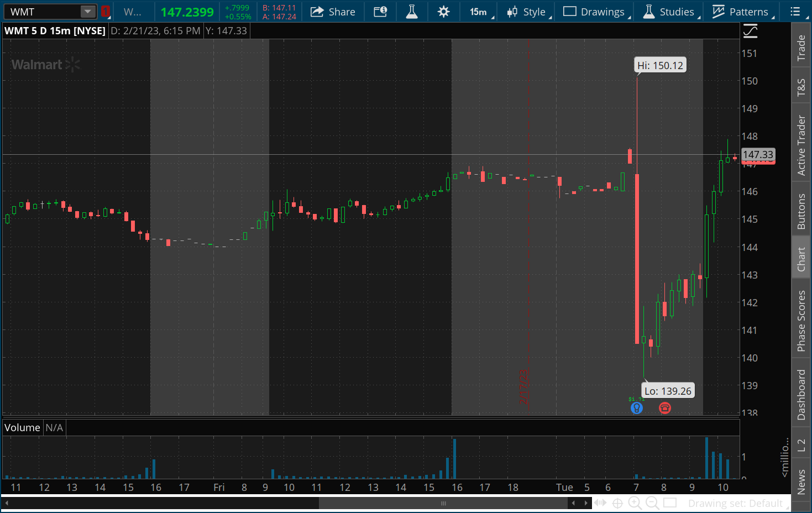
Task: Click the N/A volume value label
Action: [x=54, y=428]
